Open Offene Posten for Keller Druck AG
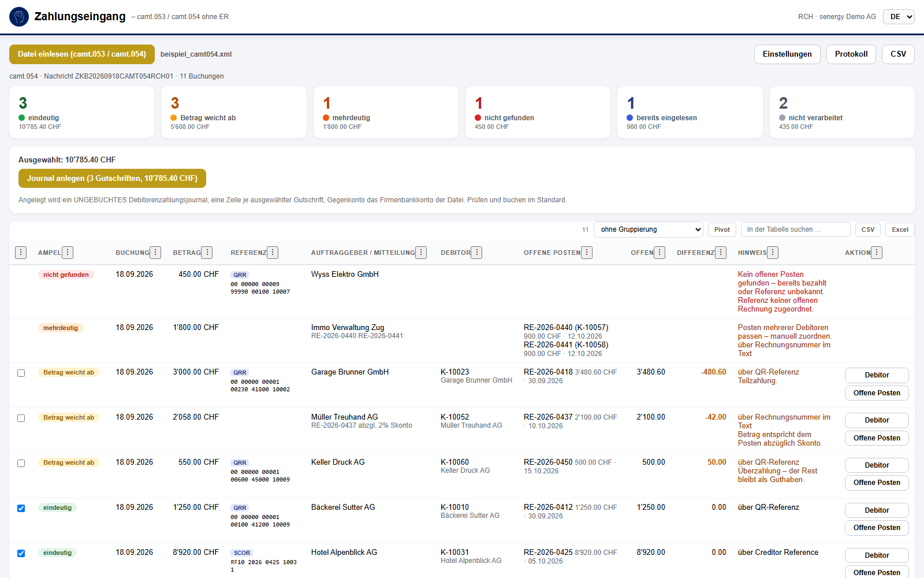This screenshot has width=924, height=578. pos(877,483)
